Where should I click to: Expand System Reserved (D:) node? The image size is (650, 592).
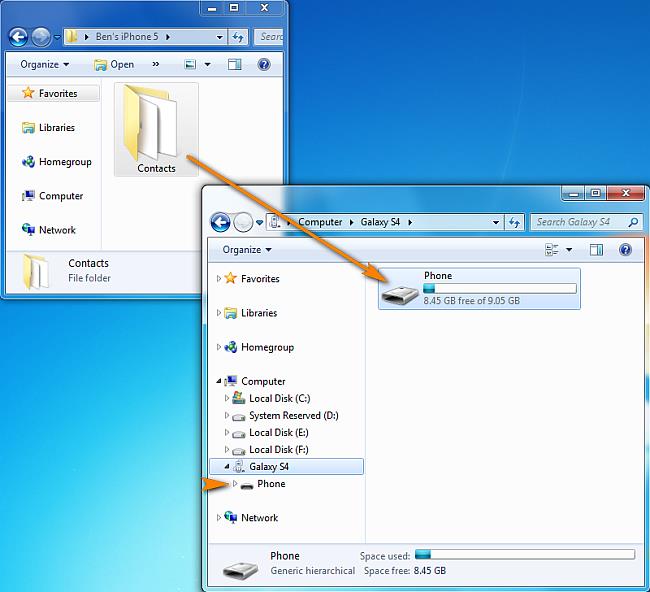click(x=226, y=415)
